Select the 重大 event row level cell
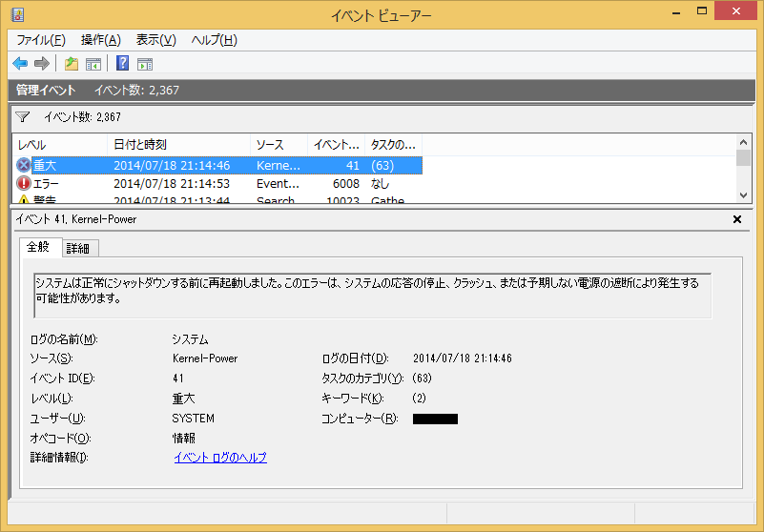 tap(45, 166)
